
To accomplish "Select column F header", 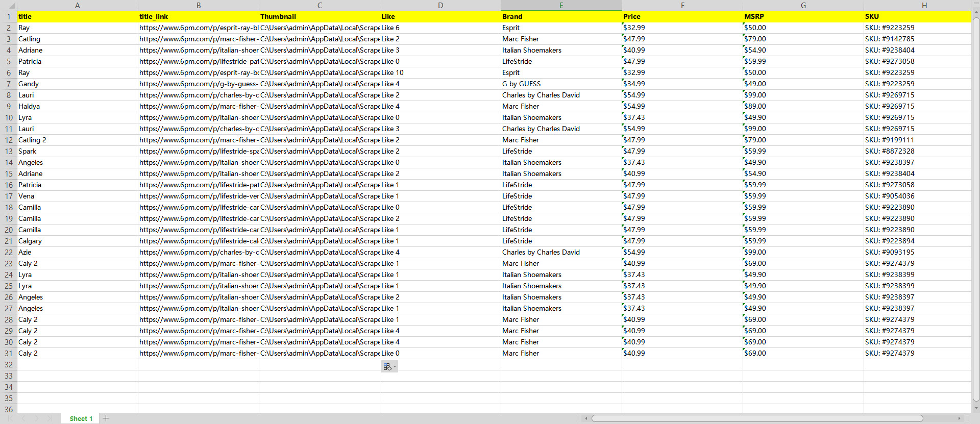I will [682, 6].
